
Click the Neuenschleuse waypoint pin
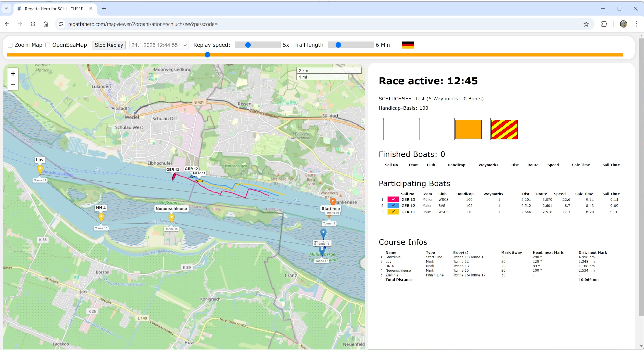click(172, 218)
